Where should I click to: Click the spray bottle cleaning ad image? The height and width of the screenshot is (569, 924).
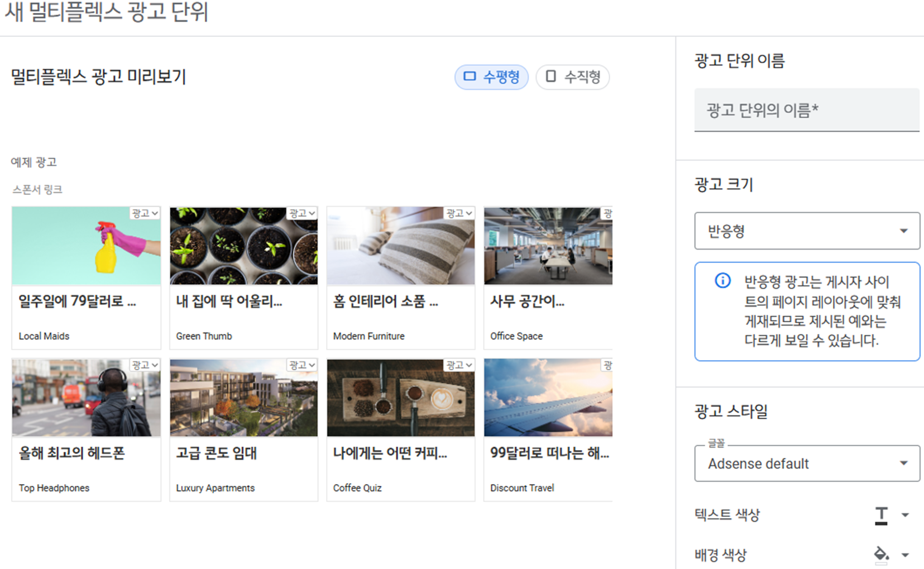[86, 246]
